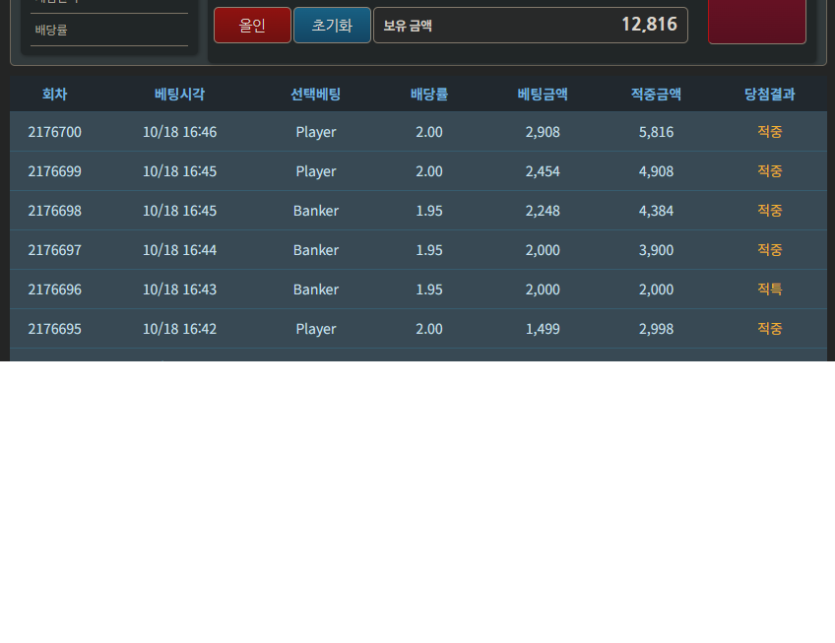This screenshot has height=643, width=835.
Task: Click the blue 초기화 button
Action: (x=332, y=25)
